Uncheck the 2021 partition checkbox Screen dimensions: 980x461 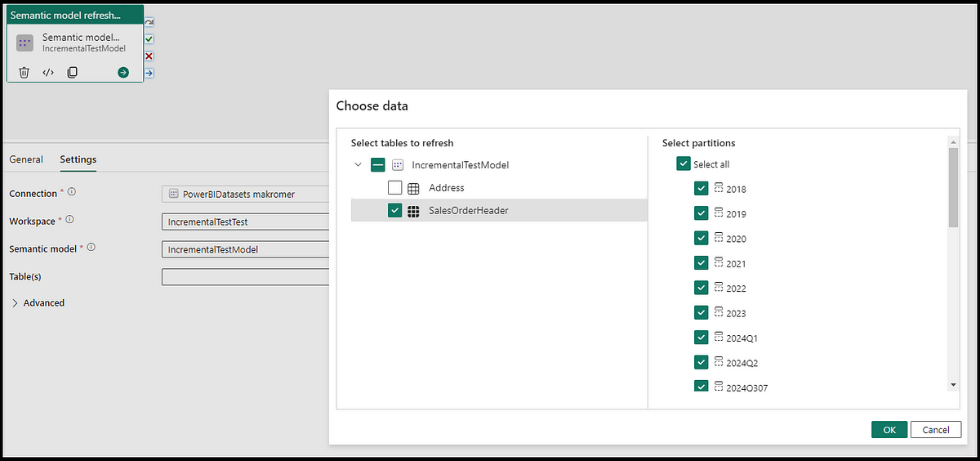[701, 263]
